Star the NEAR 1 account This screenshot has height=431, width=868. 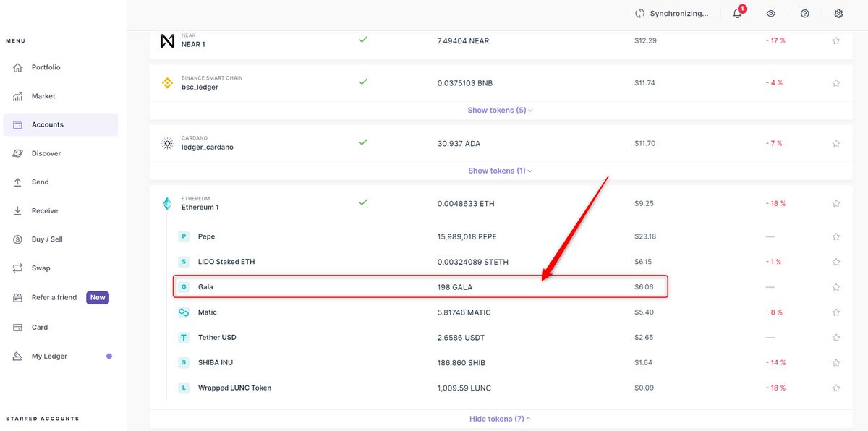coord(835,40)
